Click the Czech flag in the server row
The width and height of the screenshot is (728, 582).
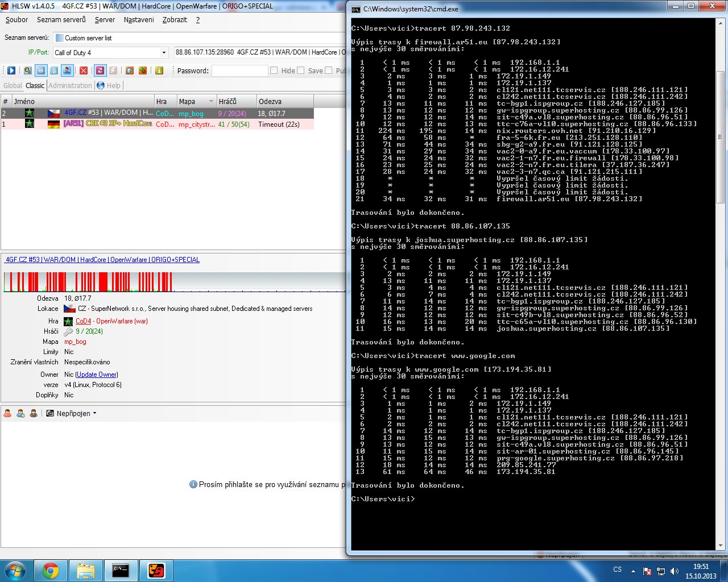point(53,113)
